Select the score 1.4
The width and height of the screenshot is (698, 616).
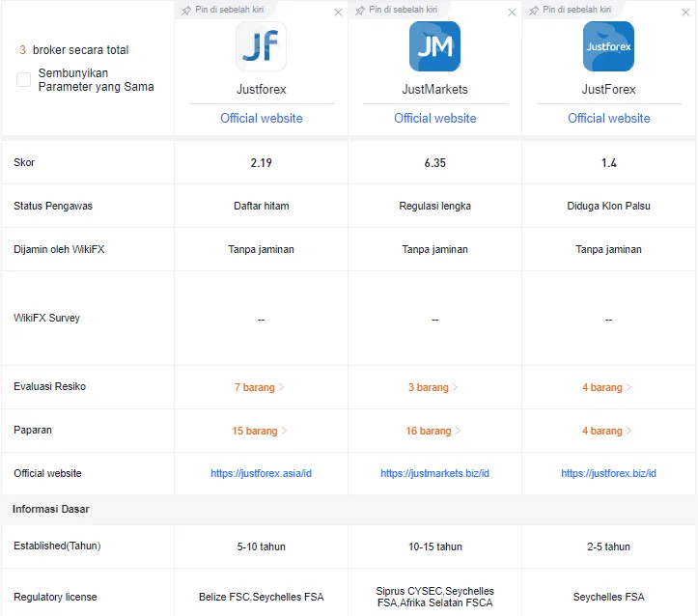click(608, 163)
